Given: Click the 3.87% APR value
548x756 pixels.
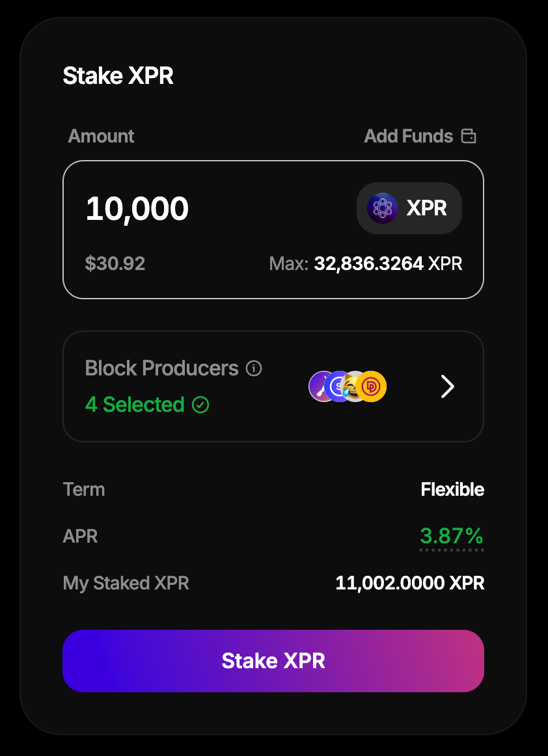Looking at the screenshot, I should pos(452,536).
